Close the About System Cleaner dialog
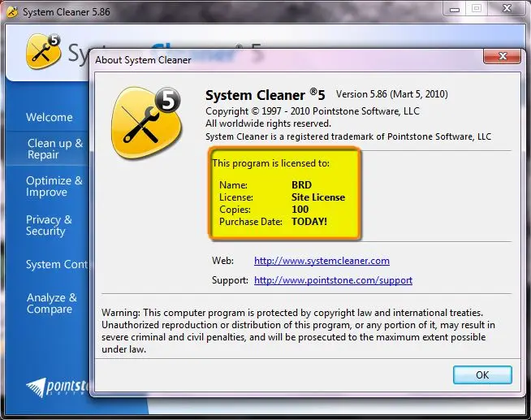This screenshot has width=531, height=420. tap(502, 56)
